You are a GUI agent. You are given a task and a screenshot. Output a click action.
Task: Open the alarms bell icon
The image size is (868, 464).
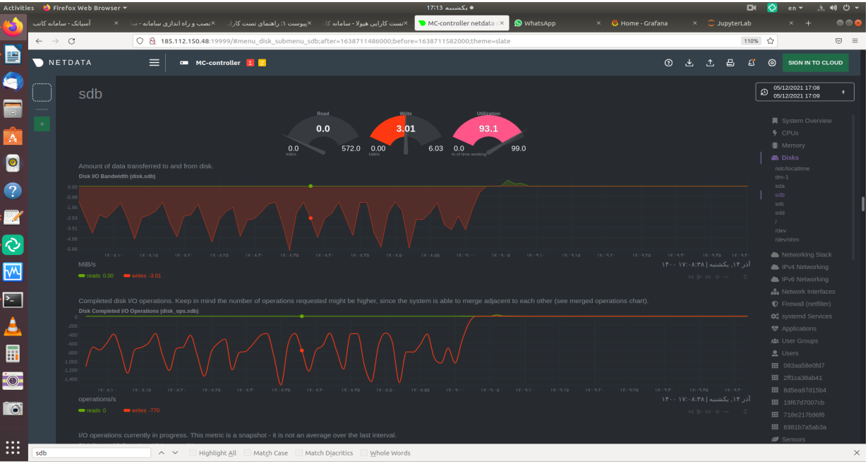tap(752, 63)
